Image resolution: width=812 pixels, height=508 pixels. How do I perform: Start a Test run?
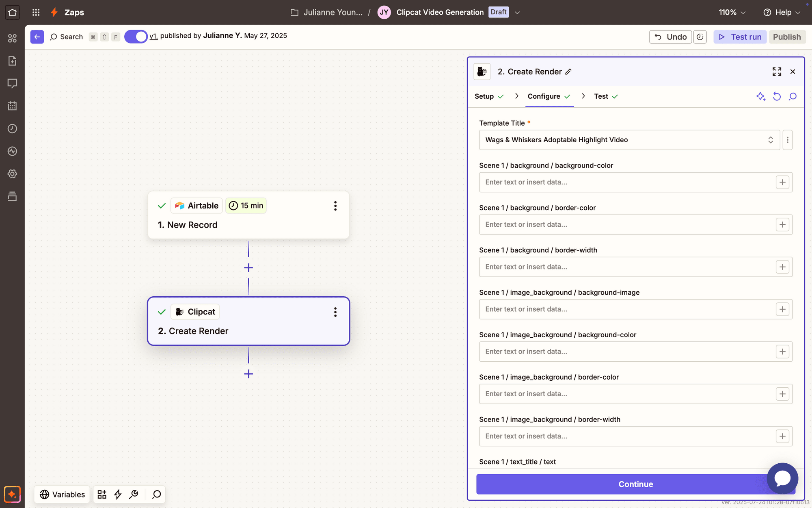pos(740,37)
